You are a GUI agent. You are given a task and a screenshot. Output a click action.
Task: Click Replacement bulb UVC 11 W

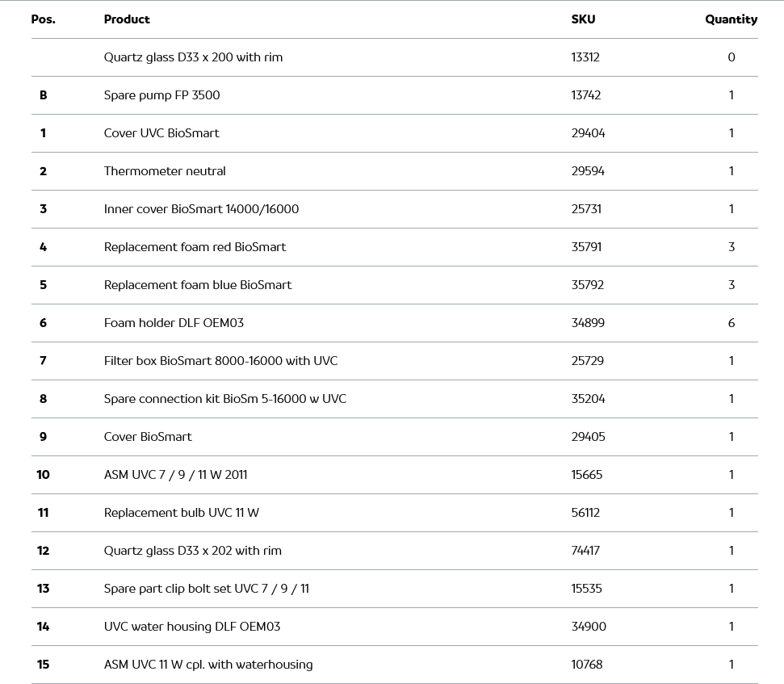coord(182,513)
